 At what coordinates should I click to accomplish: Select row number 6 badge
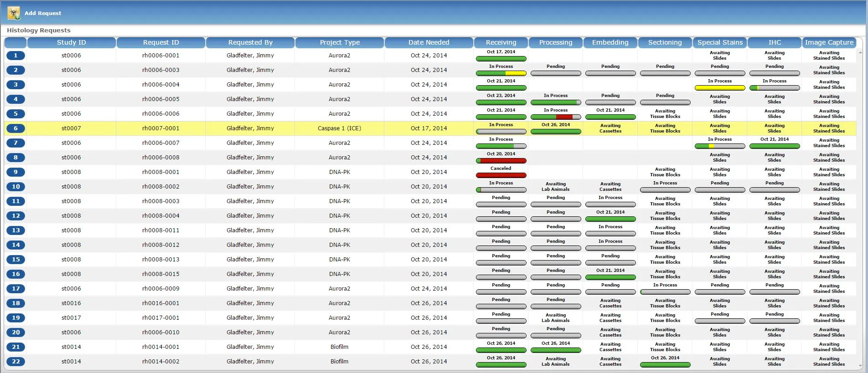click(15, 128)
